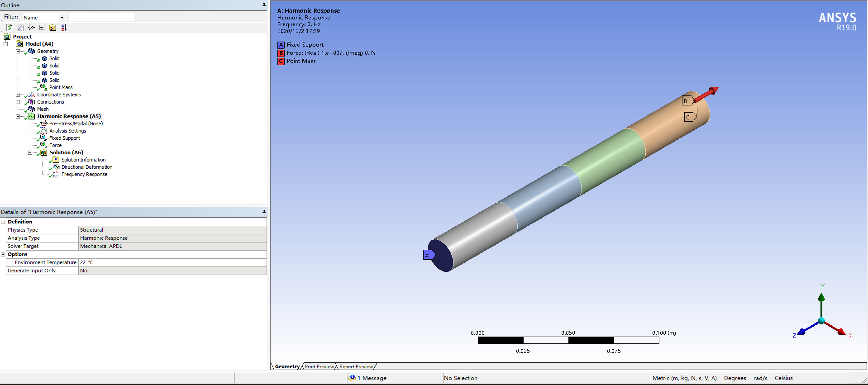Collapse the Options section in Details
Screen dimensions: 868x385
[x=3, y=254]
